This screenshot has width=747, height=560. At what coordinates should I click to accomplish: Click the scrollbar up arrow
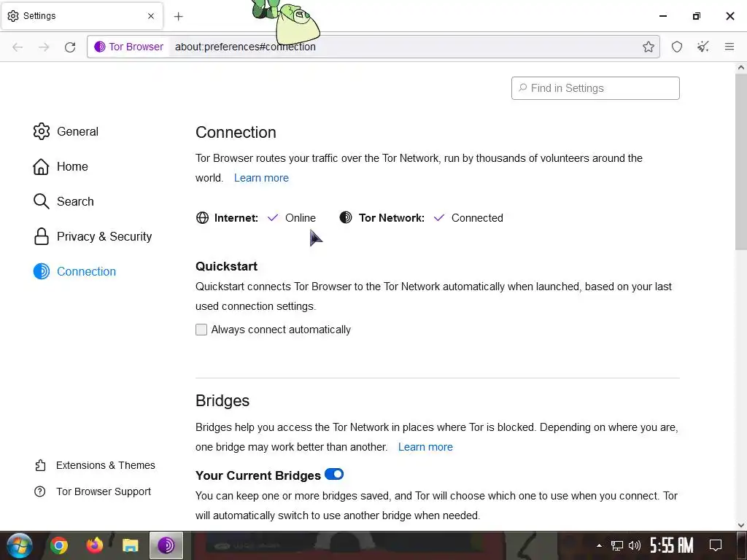741,68
